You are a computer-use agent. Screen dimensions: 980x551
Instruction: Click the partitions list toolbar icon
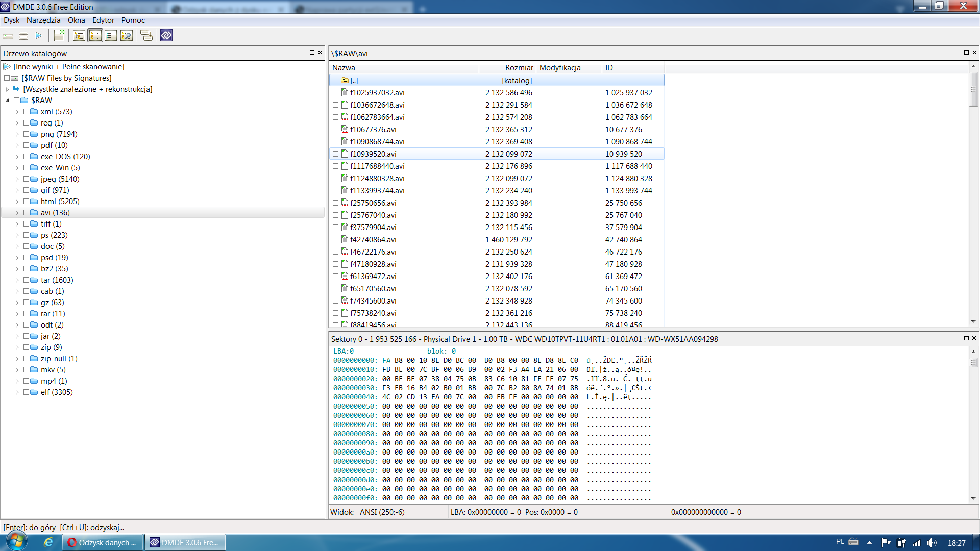click(23, 36)
